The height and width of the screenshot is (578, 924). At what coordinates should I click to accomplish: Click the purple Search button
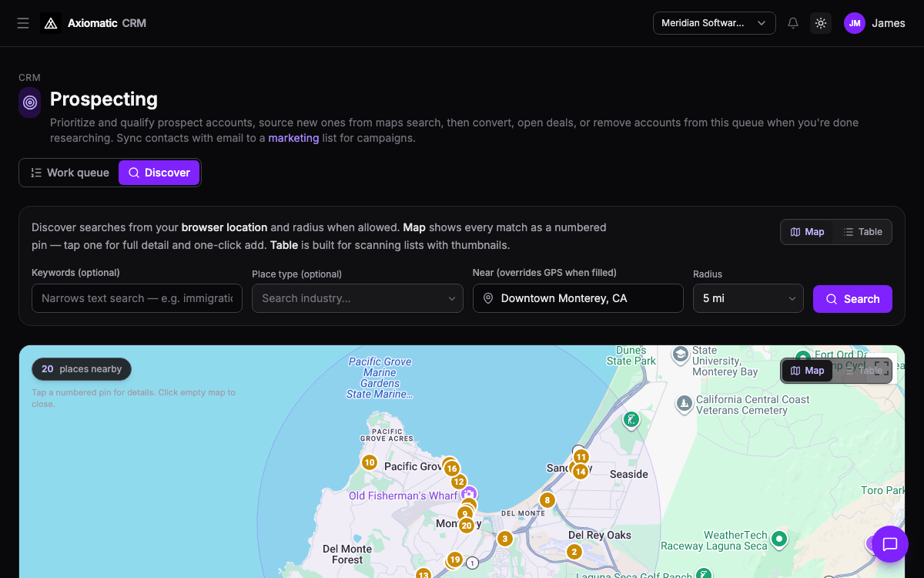tap(852, 299)
